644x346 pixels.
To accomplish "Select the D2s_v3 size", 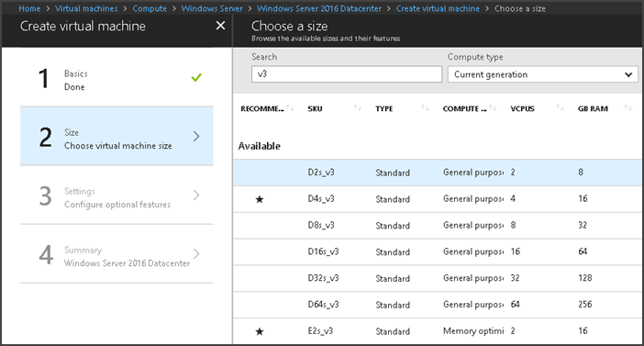I will pyautogui.click(x=439, y=173).
